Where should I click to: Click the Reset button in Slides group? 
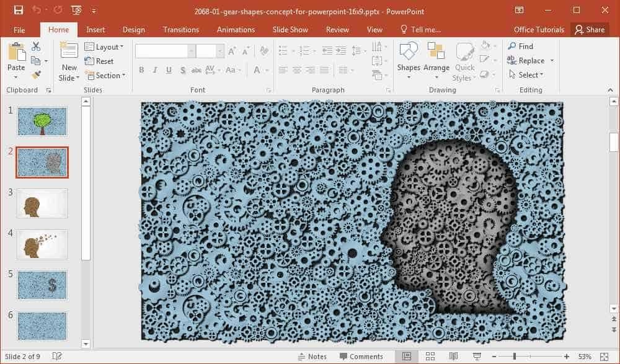coord(99,61)
